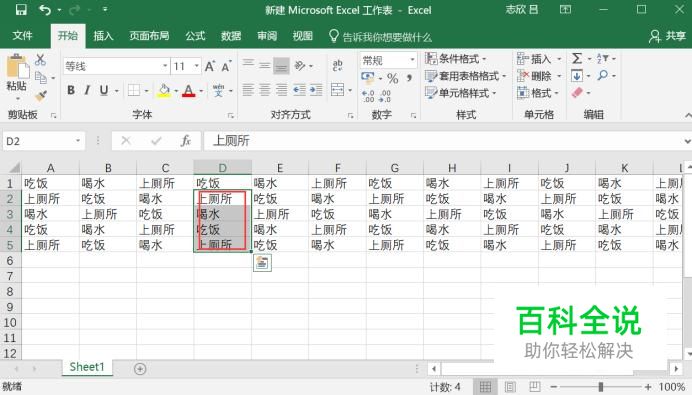The image size is (692, 395).
Task: Increase indent of cell content
Action: [x=316, y=90]
